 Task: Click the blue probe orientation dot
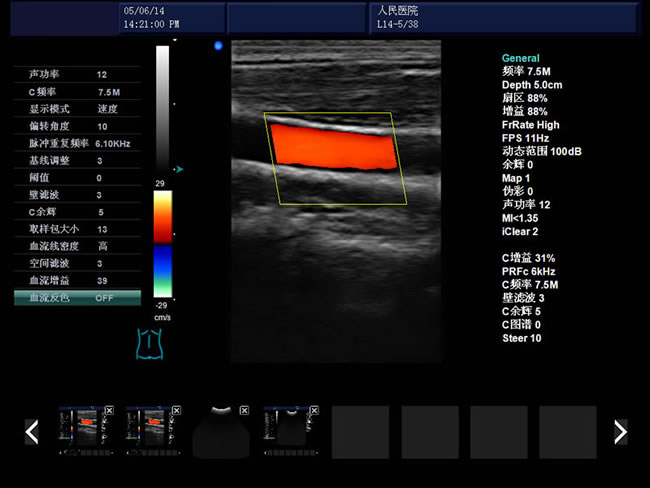pos(218,45)
